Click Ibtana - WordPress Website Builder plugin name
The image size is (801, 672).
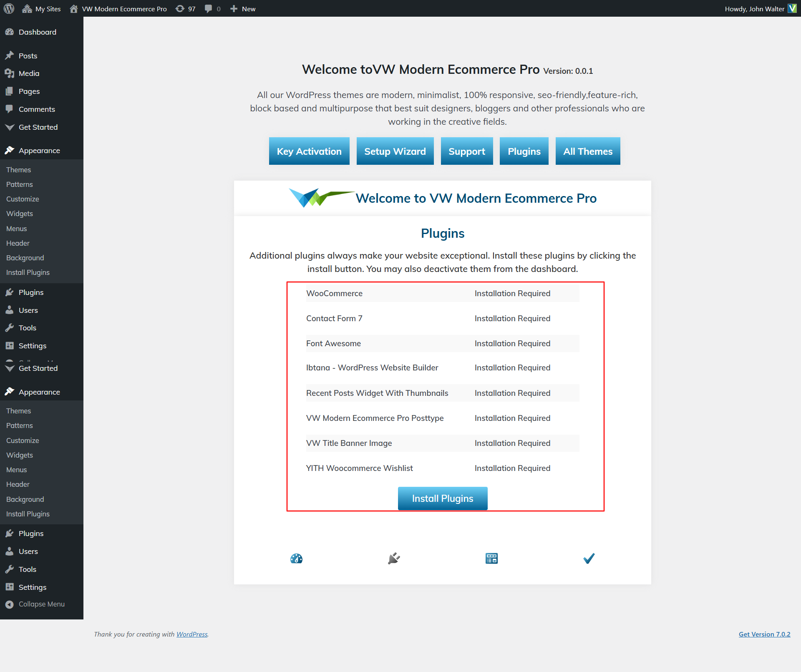[372, 367]
